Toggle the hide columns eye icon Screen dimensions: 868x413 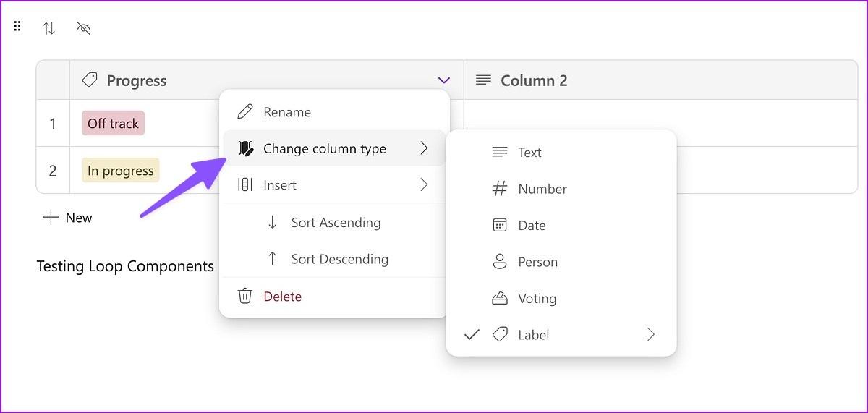pyautogui.click(x=84, y=28)
